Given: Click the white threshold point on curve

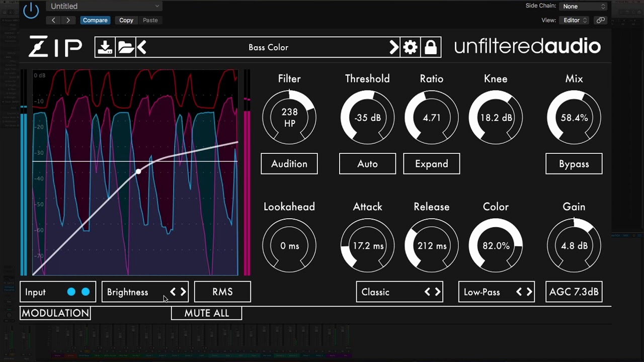Looking at the screenshot, I should [138, 172].
